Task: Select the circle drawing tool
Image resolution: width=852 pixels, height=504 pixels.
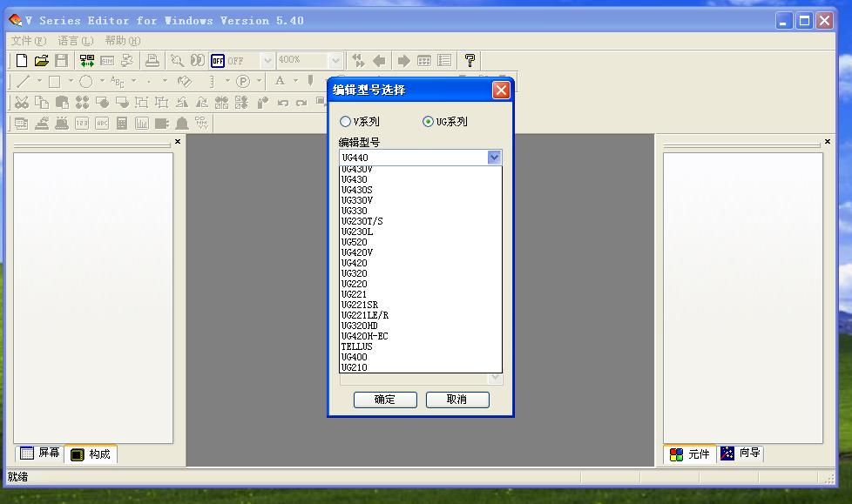Action: pyautogui.click(x=86, y=82)
